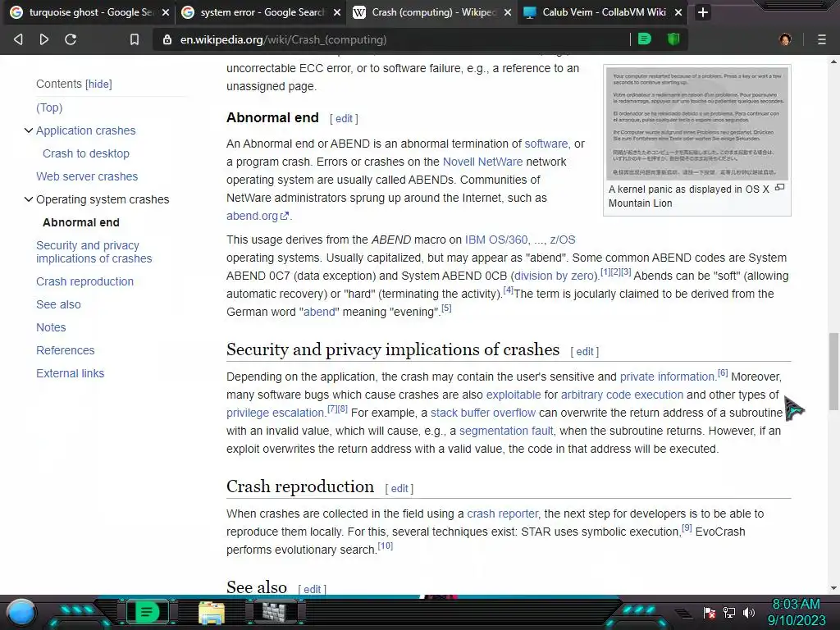Open the taskbar clock showing 8:03 AM
The height and width of the screenshot is (630, 840).
point(796,612)
